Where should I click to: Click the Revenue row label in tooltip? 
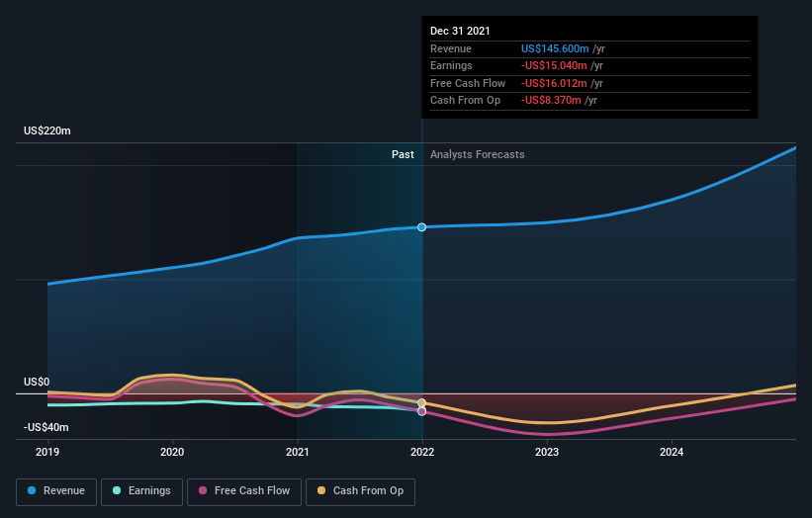point(451,48)
